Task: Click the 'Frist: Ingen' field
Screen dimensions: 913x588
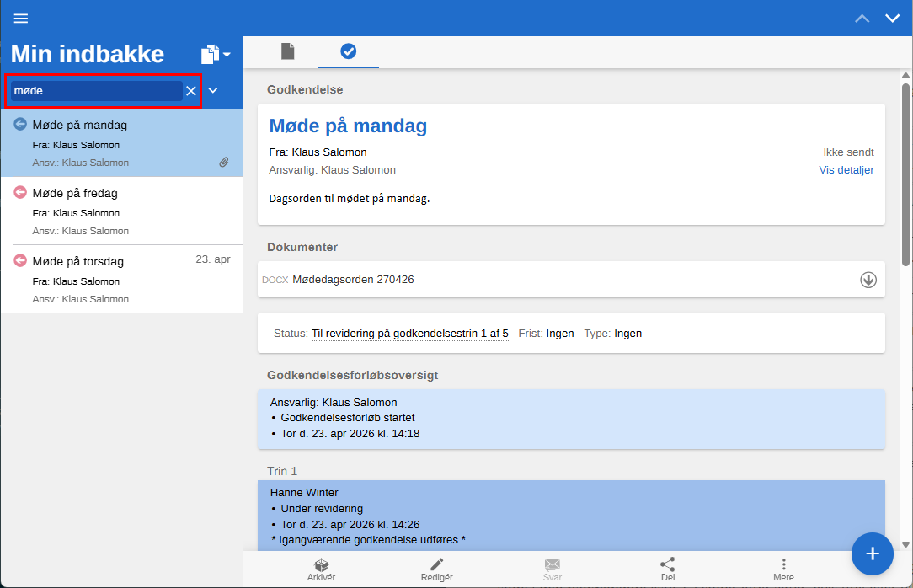Action: [546, 334]
